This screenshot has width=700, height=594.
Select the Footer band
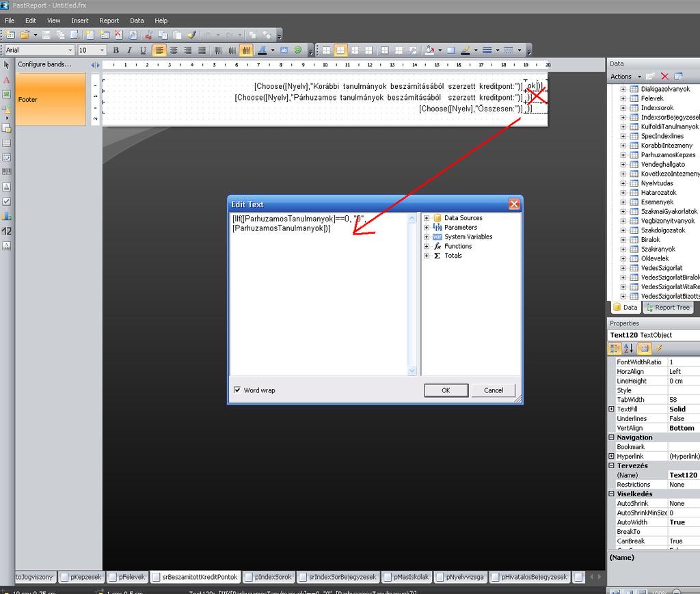tap(51, 99)
